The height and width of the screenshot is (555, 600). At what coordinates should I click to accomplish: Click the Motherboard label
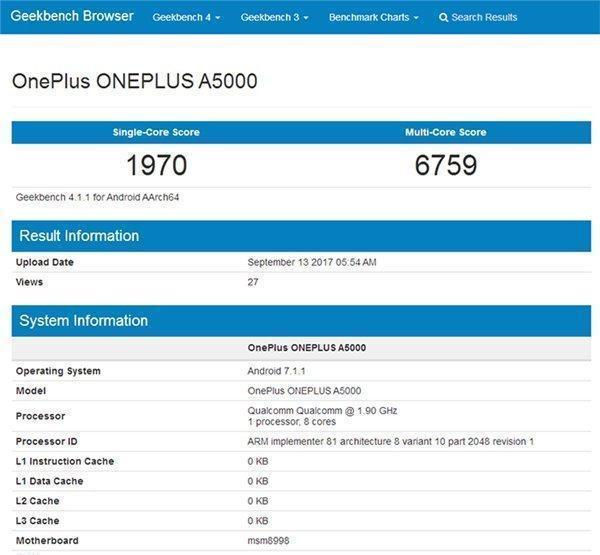coord(47,540)
